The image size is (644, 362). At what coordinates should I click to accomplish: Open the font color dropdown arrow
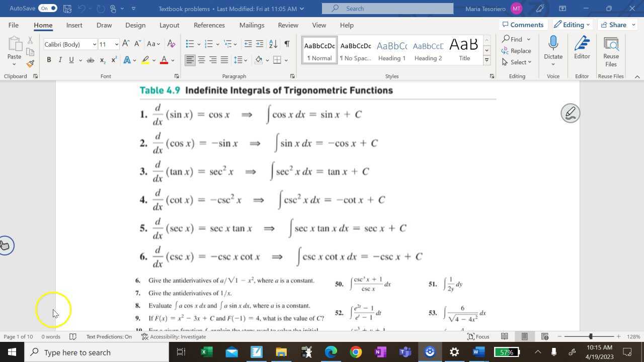pos(173,59)
